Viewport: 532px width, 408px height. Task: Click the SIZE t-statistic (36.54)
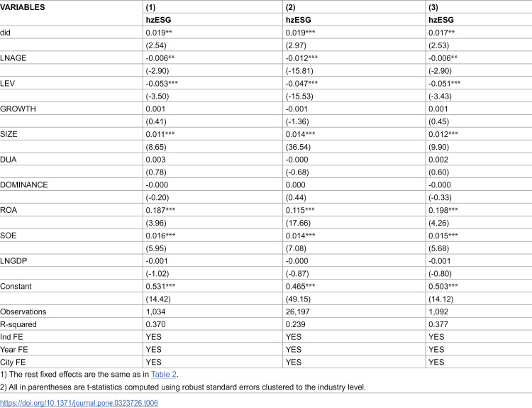click(298, 147)
